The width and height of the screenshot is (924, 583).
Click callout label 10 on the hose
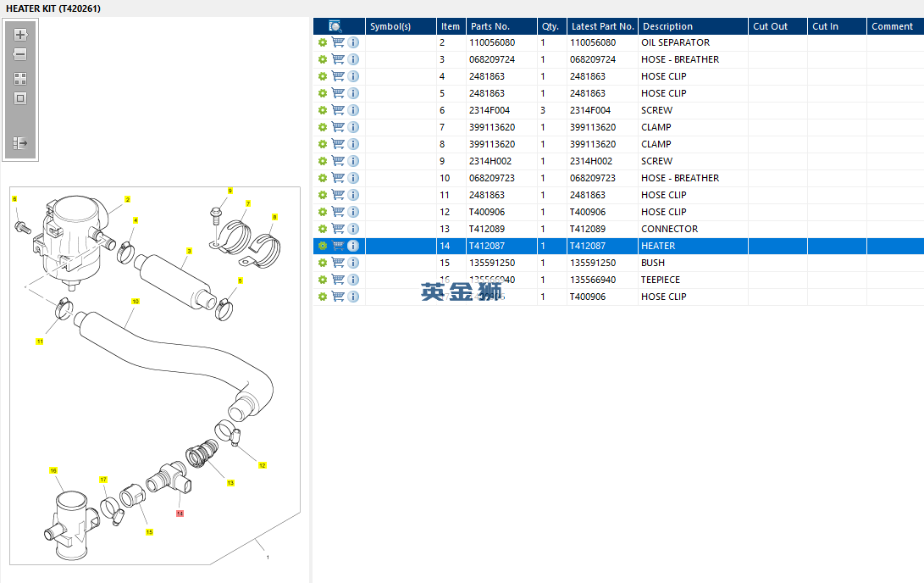click(x=136, y=301)
